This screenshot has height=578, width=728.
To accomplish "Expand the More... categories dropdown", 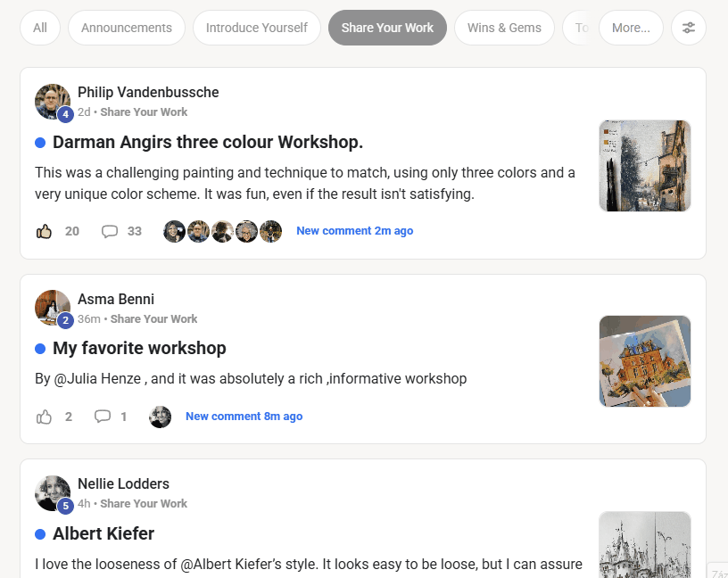I will (x=631, y=28).
